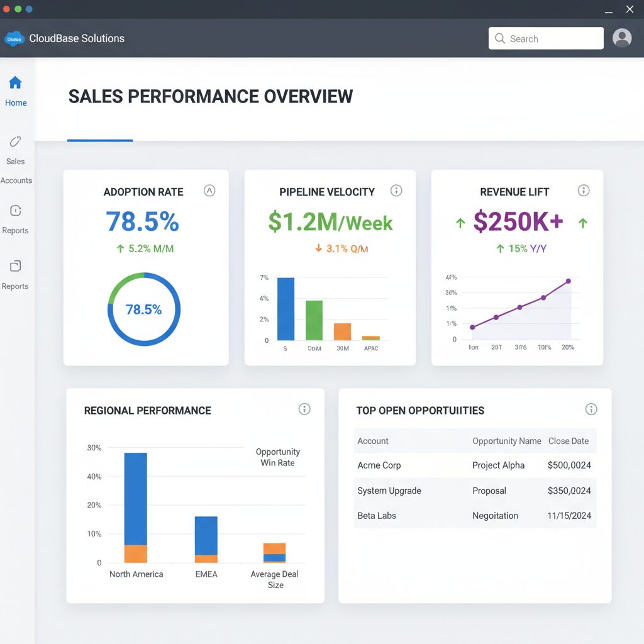Click the Adoption Rate progress ring
Screen dimensions: 644x644
144,309
